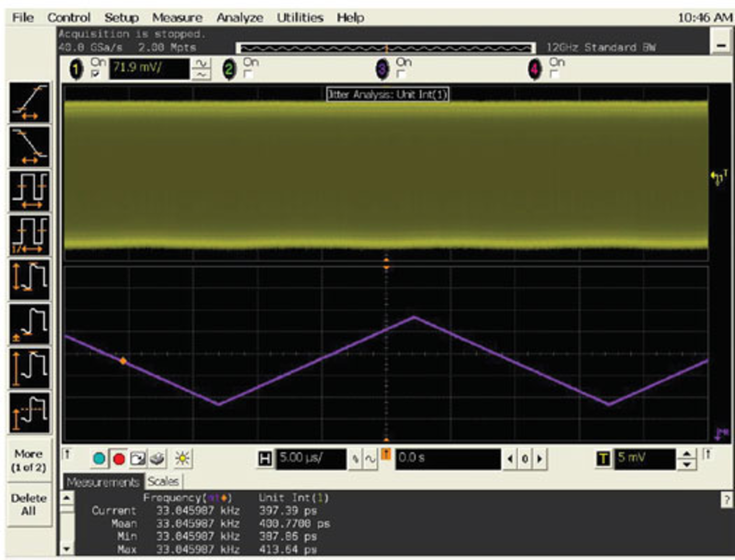Click the Delete All button

[x=29, y=504]
